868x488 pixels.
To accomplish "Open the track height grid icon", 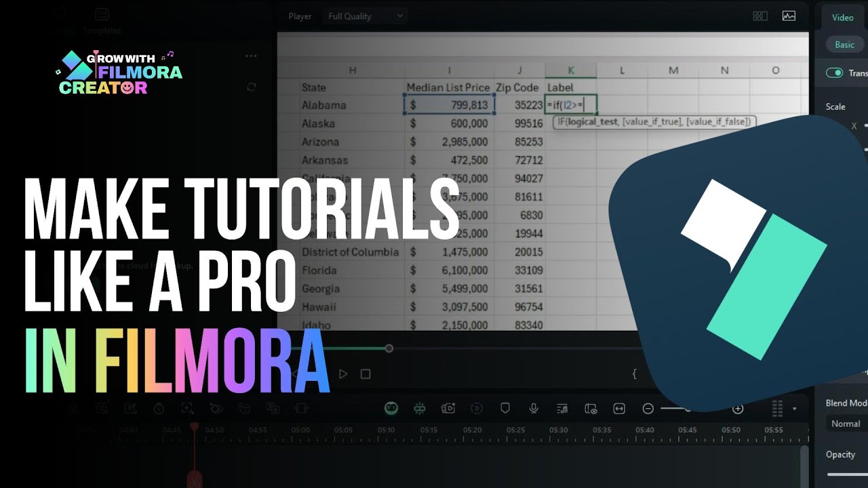I will pyautogui.click(x=777, y=409).
